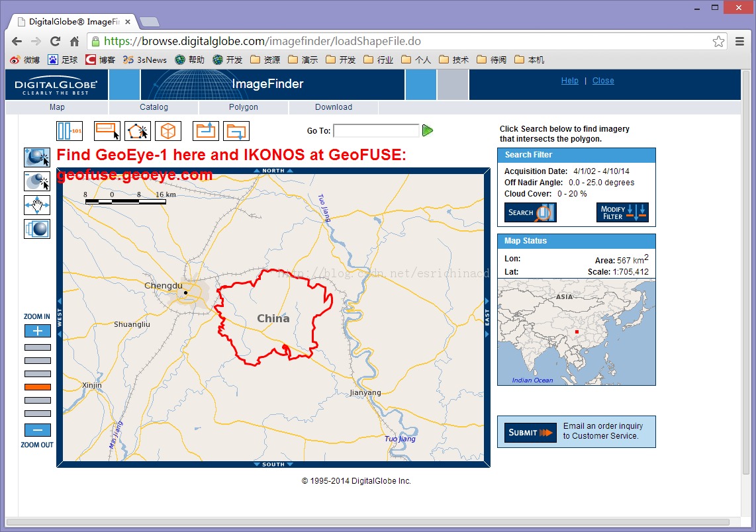Click the Close link in header
Image resolution: width=756 pixels, height=532 pixels.
603,81
